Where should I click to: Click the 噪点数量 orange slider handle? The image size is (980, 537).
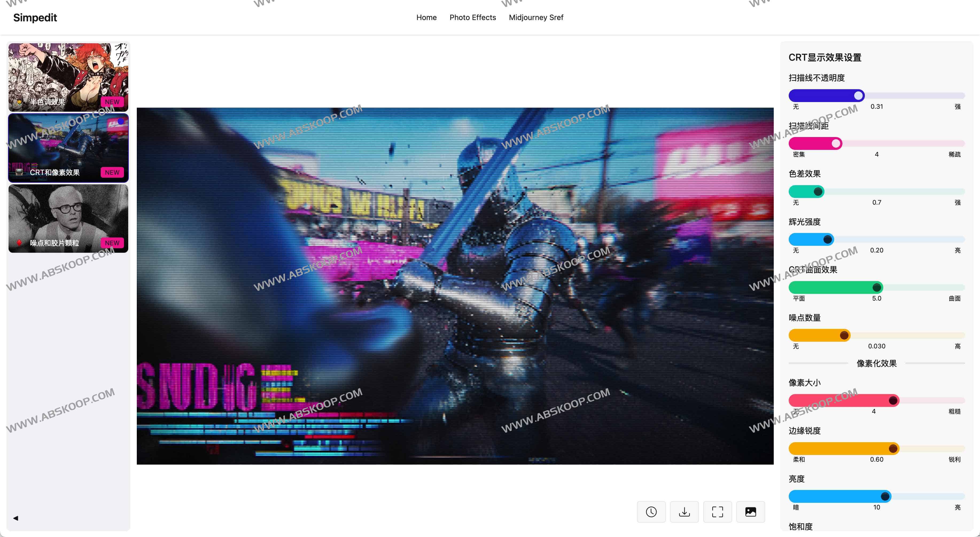pyautogui.click(x=844, y=336)
